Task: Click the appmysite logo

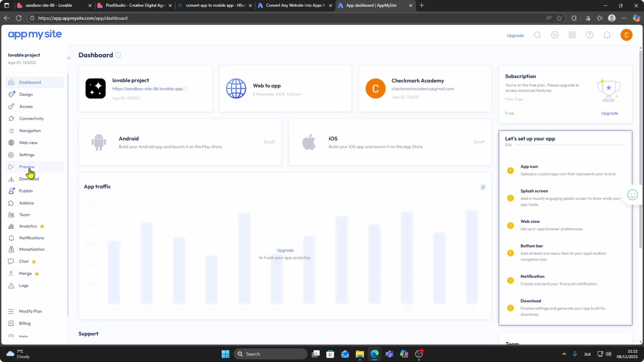Action: (x=35, y=34)
